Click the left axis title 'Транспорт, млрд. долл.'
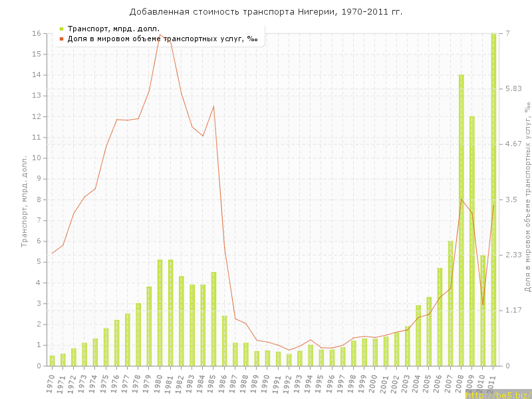 (x=24, y=201)
